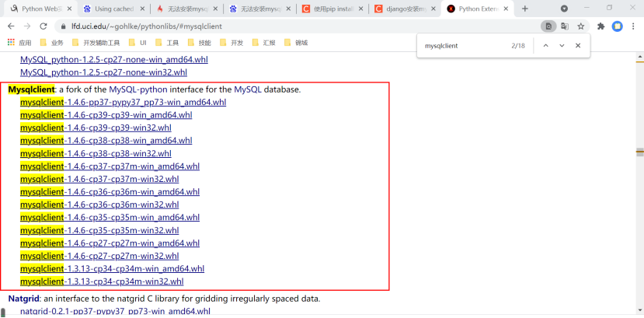Download mysqlclient-1.4.6-cp35-cp35m-win_amd64.whl
Viewport: 644px width, 318px height.
[x=110, y=217]
